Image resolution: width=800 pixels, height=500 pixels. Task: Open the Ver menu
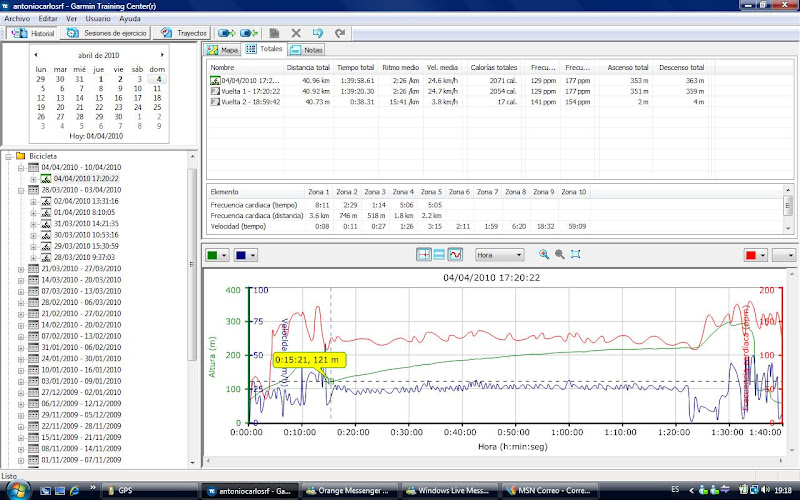[71, 18]
